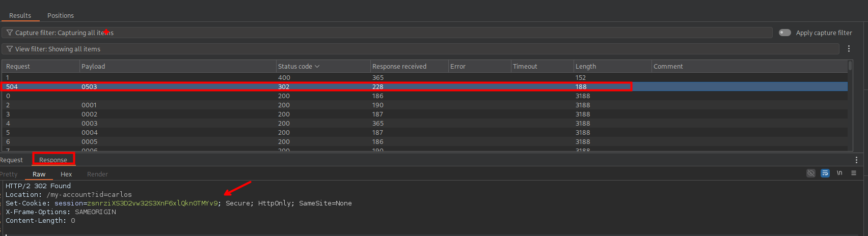
Task: Click the funnel icon on View filter bar
Action: pos(10,49)
